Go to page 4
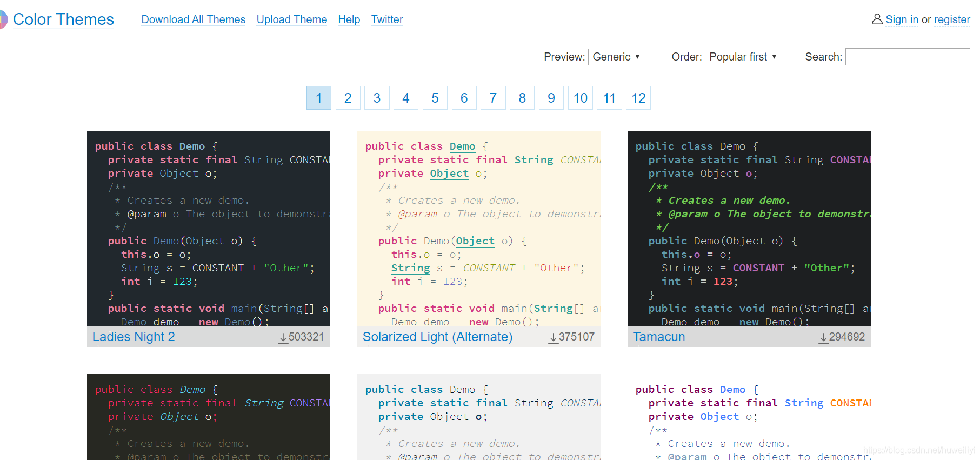 coord(406,98)
